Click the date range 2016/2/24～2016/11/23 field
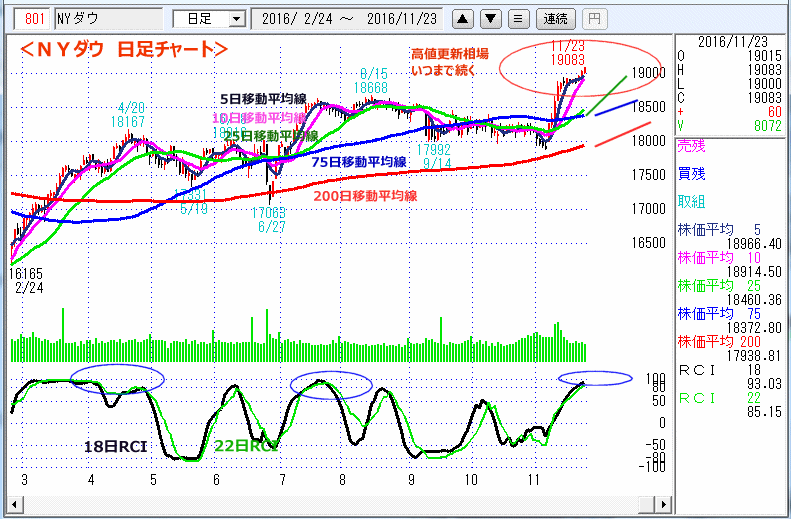This screenshot has height=519, width=791. coord(346,18)
